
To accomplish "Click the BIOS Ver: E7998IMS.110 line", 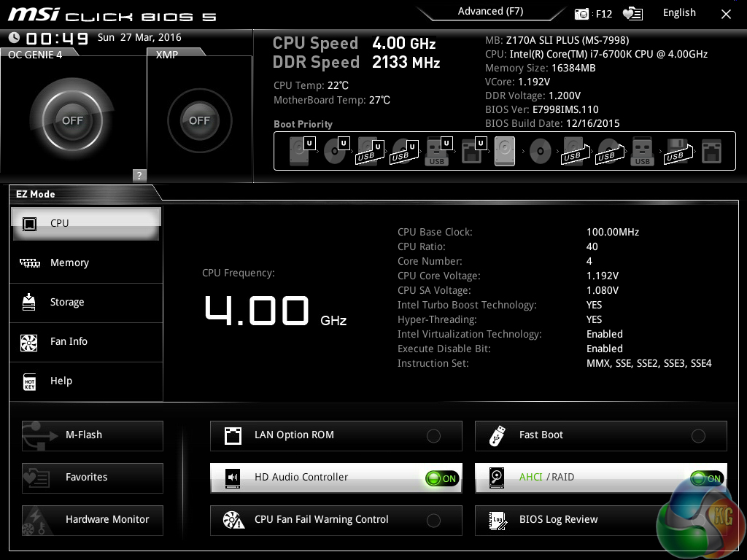I will coord(542,109).
